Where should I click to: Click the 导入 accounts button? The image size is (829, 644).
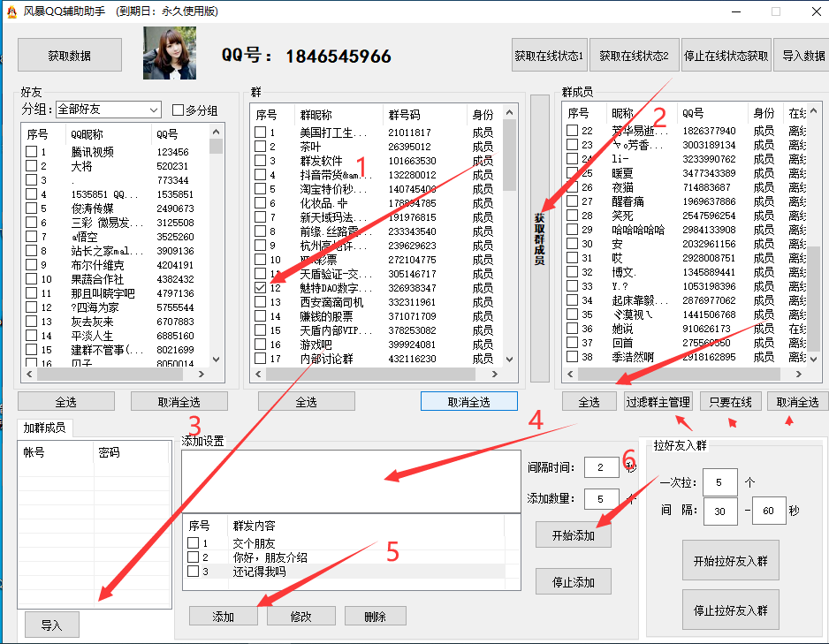click(x=52, y=625)
